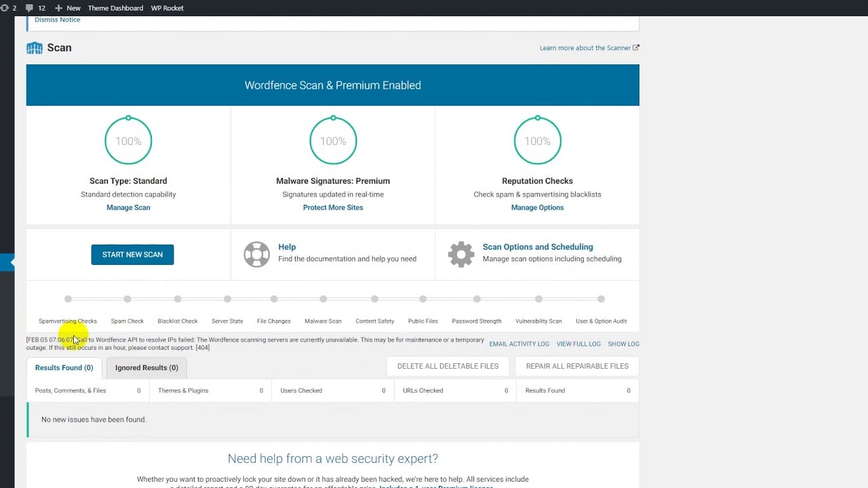Follow the Protect More Sites link
The width and height of the screenshot is (868, 488).
tap(333, 207)
